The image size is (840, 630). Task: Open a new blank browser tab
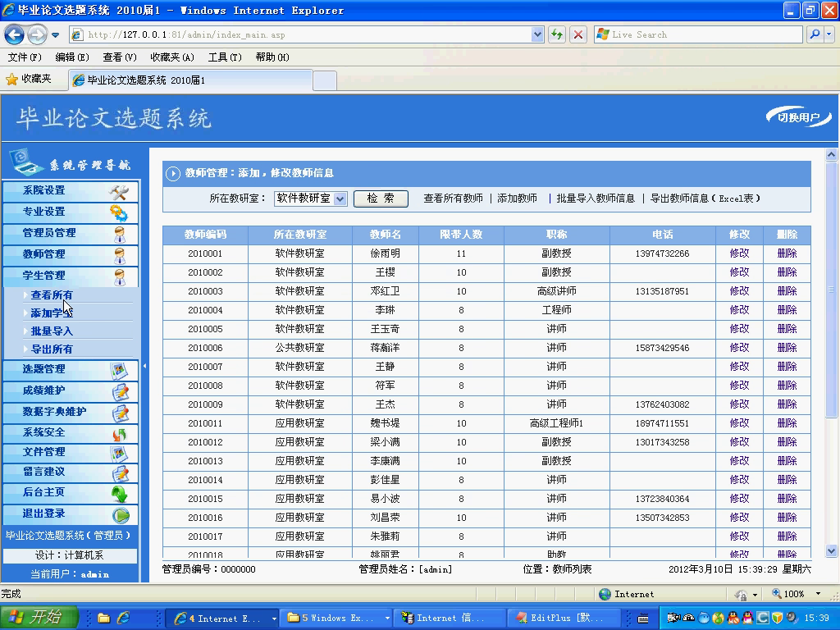tap(325, 81)
